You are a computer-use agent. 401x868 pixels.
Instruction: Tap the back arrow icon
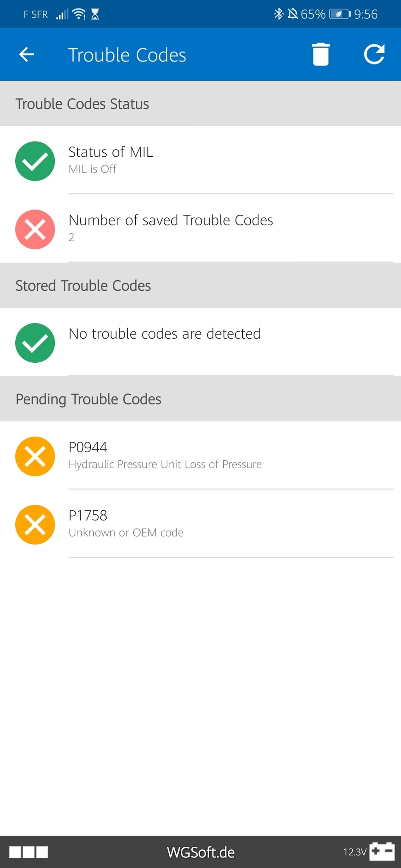(27, 55)
